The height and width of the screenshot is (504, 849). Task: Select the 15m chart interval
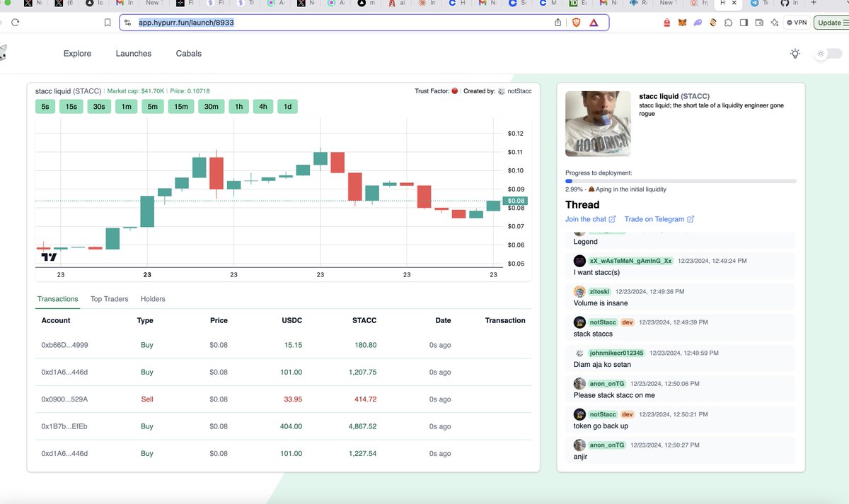(181, 107)
